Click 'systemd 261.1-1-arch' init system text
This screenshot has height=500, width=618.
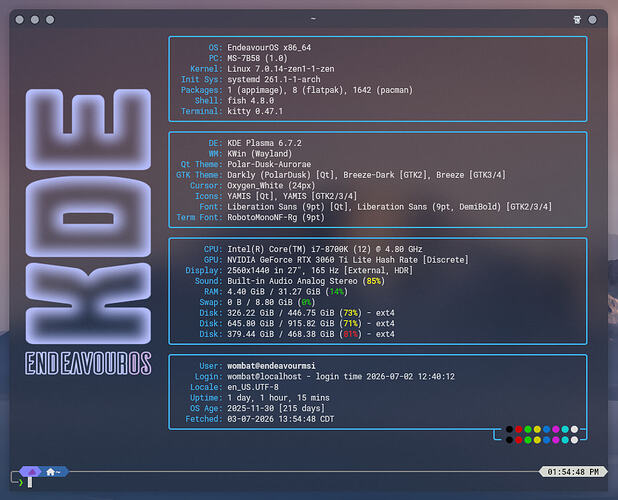[274, 79]
